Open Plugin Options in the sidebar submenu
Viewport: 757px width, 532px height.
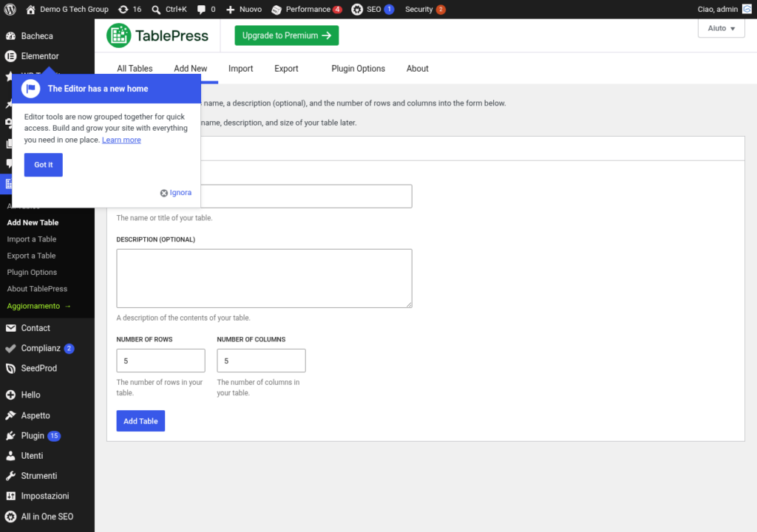32,272
